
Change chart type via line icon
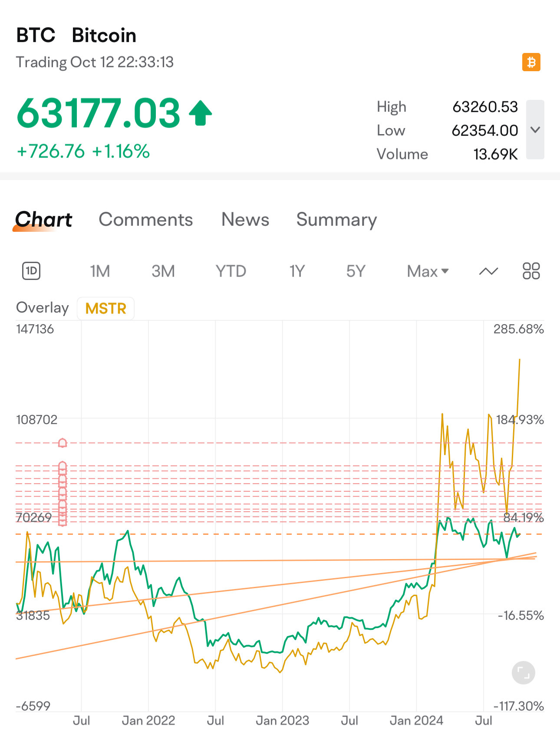click(488, 271)
